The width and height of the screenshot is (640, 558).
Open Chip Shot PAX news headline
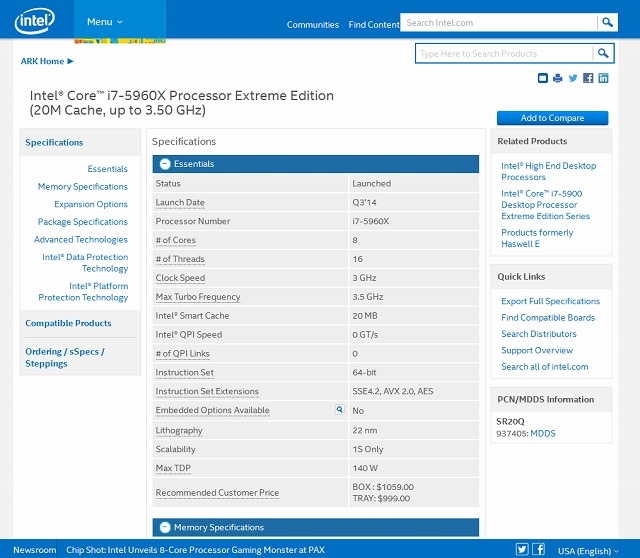coord(196,550)
